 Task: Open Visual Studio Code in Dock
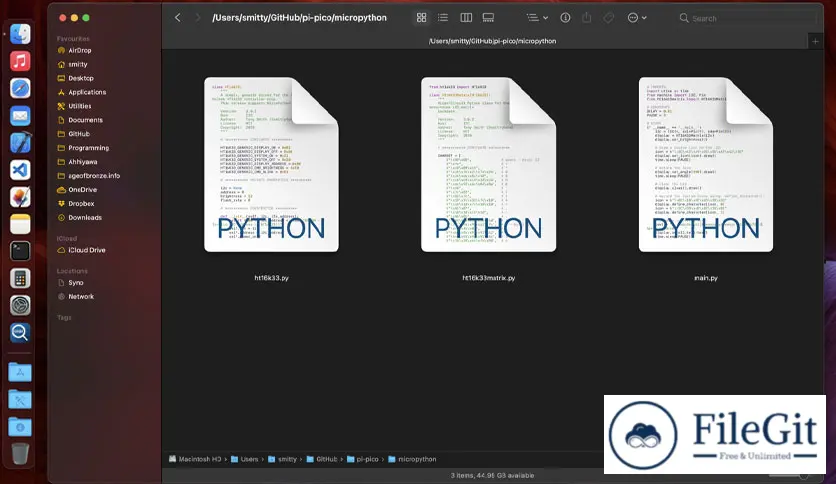[20, 170]
